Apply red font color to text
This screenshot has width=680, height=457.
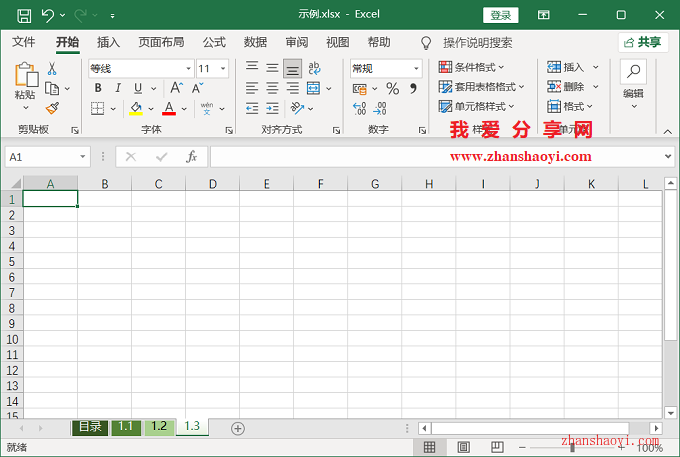[x=169, y=108]
